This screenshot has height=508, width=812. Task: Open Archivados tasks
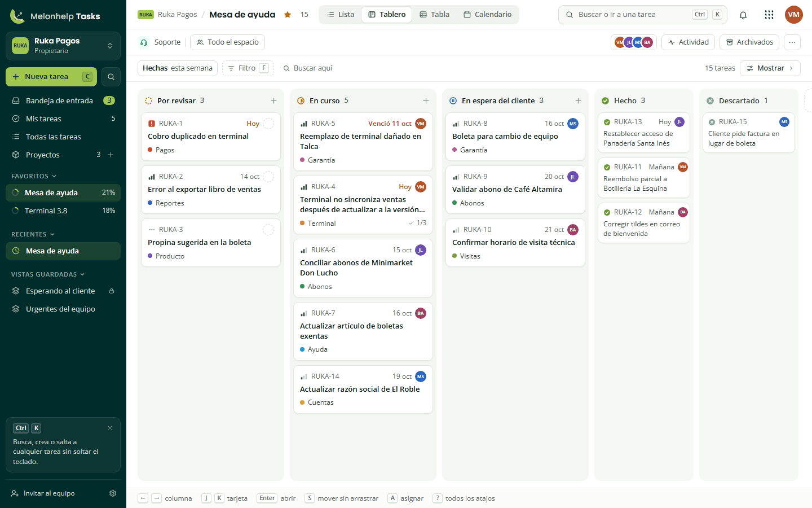point(749,42)
